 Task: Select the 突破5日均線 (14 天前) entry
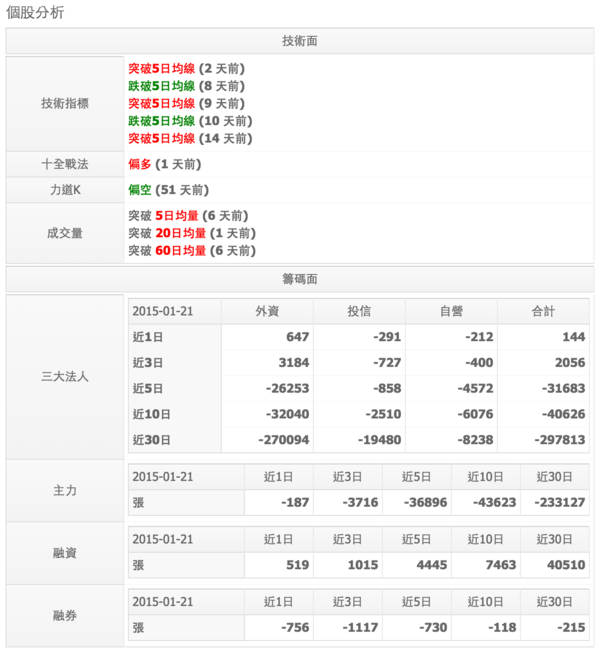(x=190, y=138)
